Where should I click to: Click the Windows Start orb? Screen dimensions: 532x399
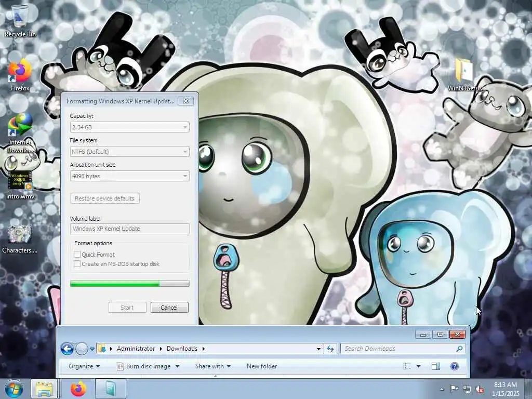(x=14, y=389)
